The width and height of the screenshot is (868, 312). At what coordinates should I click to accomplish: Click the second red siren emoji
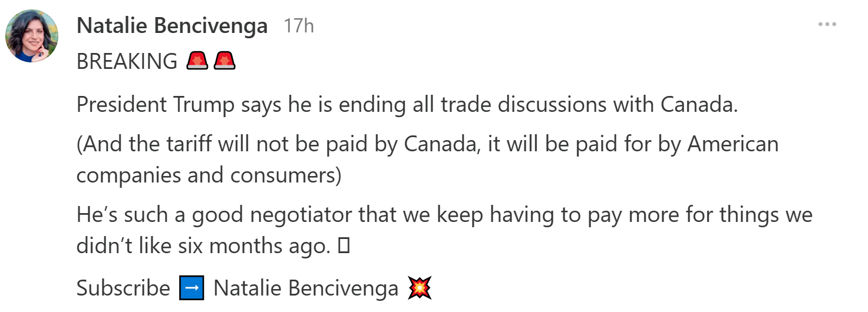pos(225,61)
